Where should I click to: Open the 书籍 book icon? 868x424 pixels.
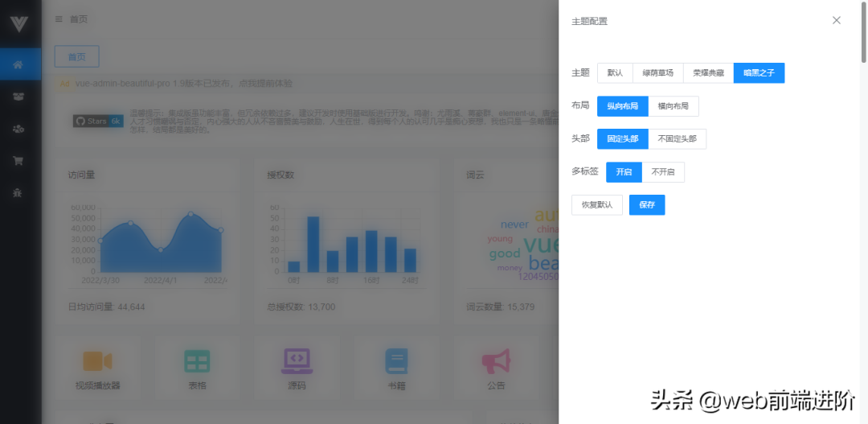[x=396, y=360]
